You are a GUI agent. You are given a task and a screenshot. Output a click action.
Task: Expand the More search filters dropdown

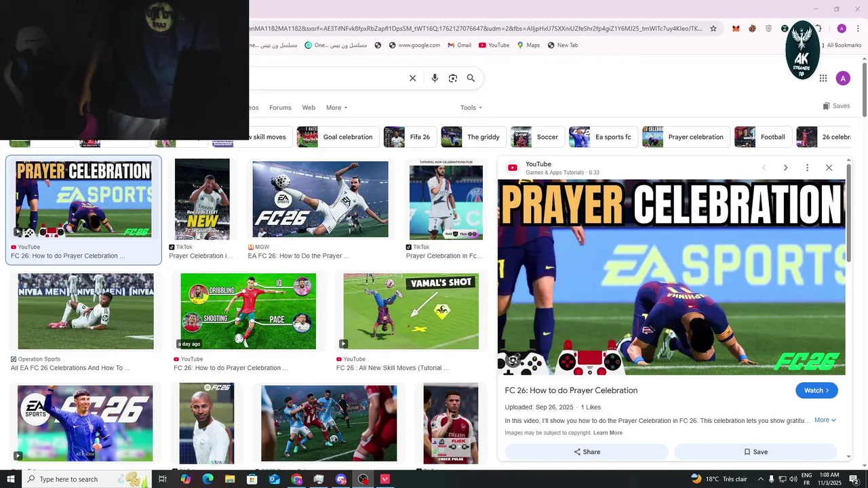coord(336,108)
